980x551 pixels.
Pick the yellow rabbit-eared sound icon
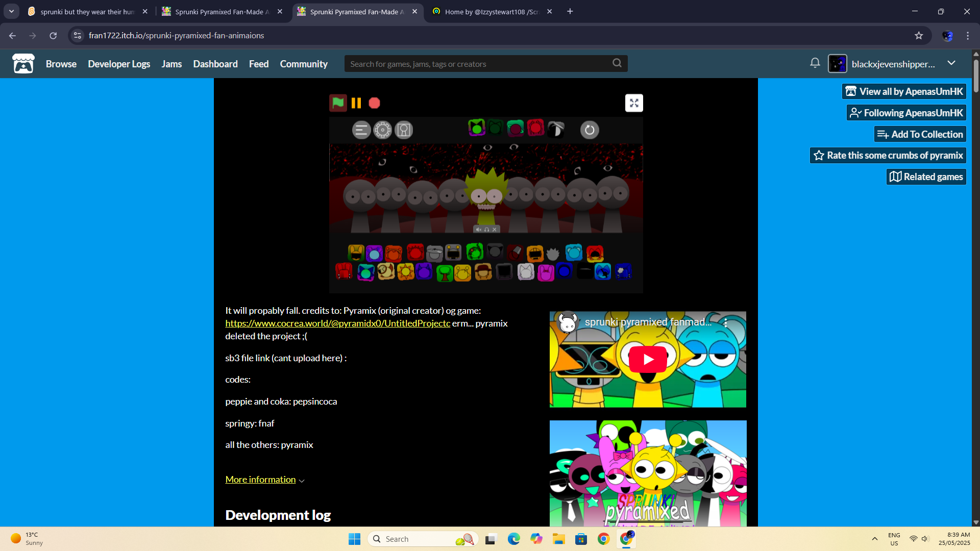click(356, 253)
